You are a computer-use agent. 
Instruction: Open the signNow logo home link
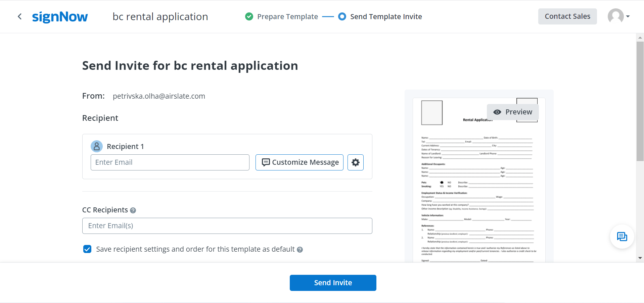60,17
